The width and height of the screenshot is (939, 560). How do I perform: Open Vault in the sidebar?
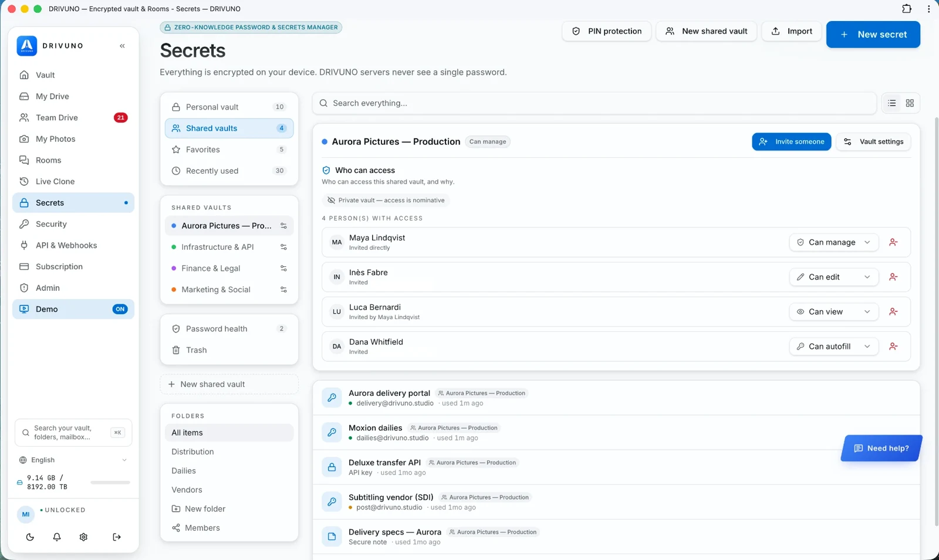pos(73,75)
